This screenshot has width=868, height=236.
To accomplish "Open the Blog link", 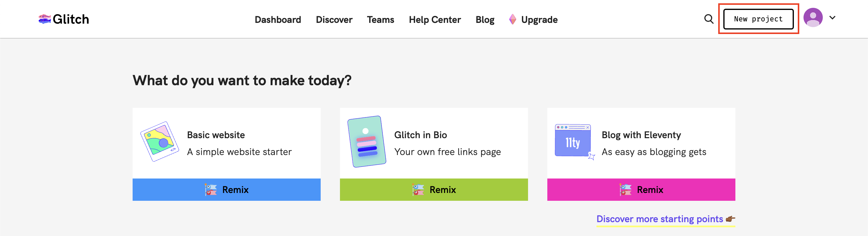I will (485, 20).
